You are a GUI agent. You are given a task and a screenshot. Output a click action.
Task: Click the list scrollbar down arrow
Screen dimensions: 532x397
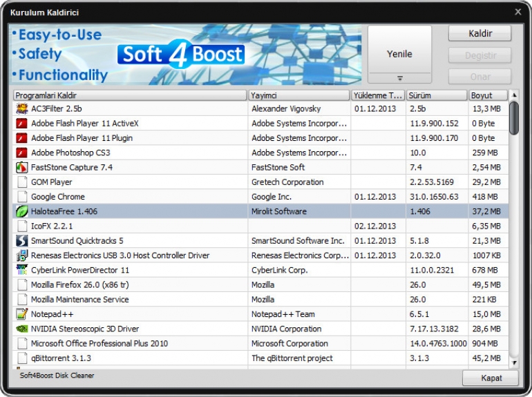pyautogui.click(x=514, y=362)
